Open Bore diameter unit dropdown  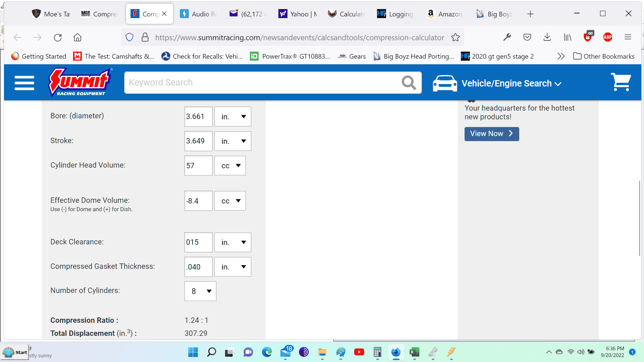(x=233, y=117)
